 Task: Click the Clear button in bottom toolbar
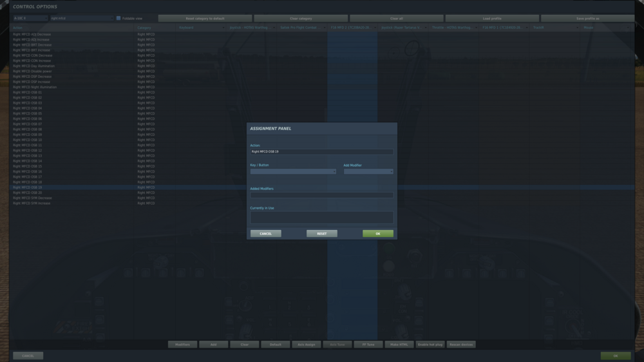(244, 345)
